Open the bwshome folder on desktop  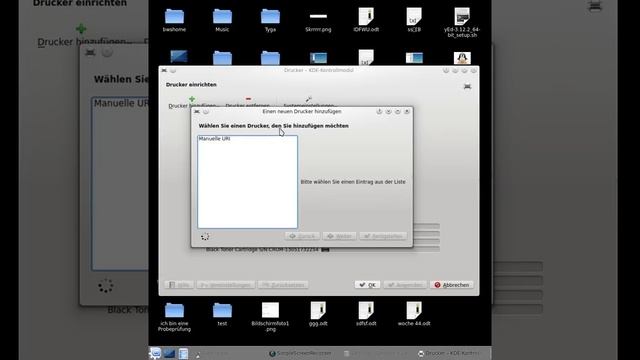pyautogui.click(x=174, y=20)
